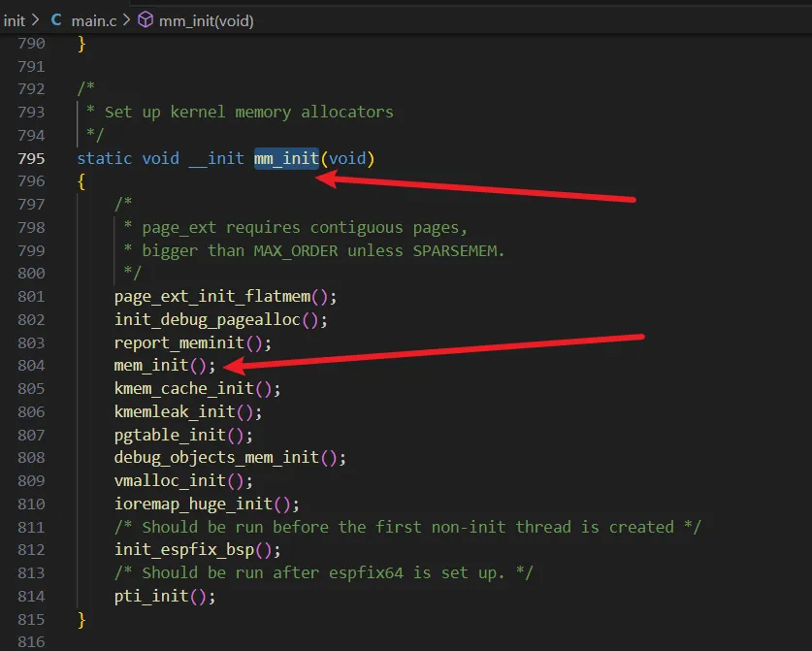Click the mem_init call on line 804

click(150, 366)
